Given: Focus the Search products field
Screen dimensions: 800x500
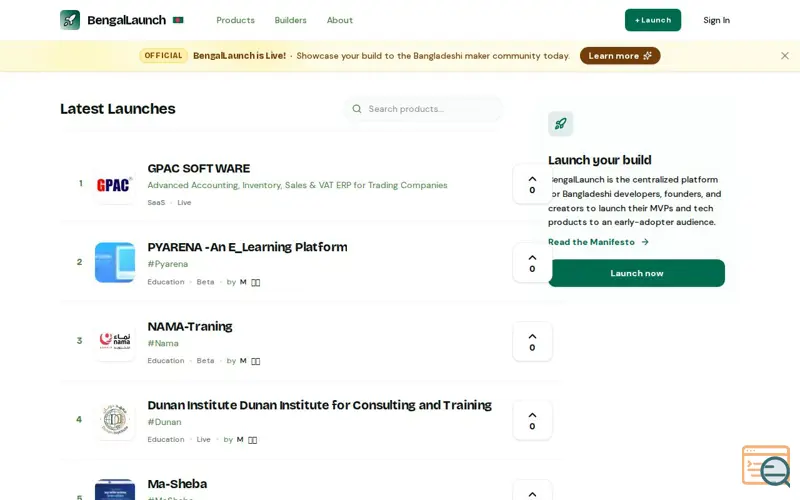Looking at the screenshot, I should pos(423,109).
